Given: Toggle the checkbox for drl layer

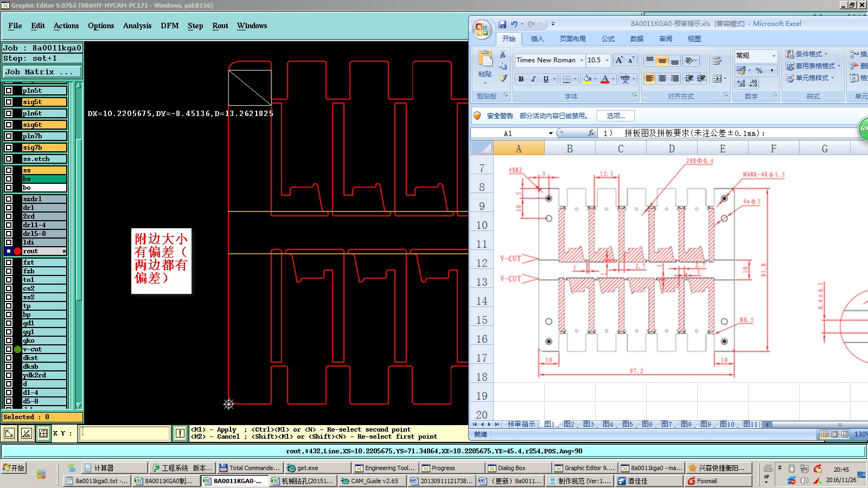Looking at the screenshot, I should [x=9, y=208].
